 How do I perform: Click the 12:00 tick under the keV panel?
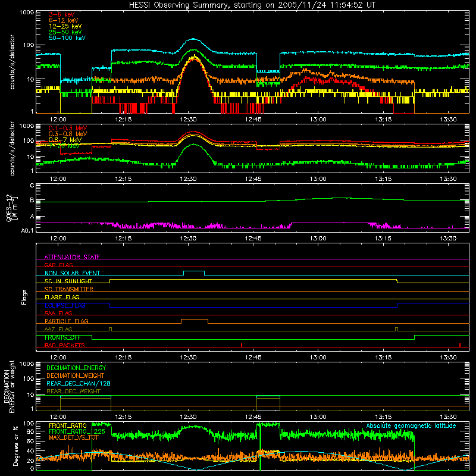click(x=58, y=120)
